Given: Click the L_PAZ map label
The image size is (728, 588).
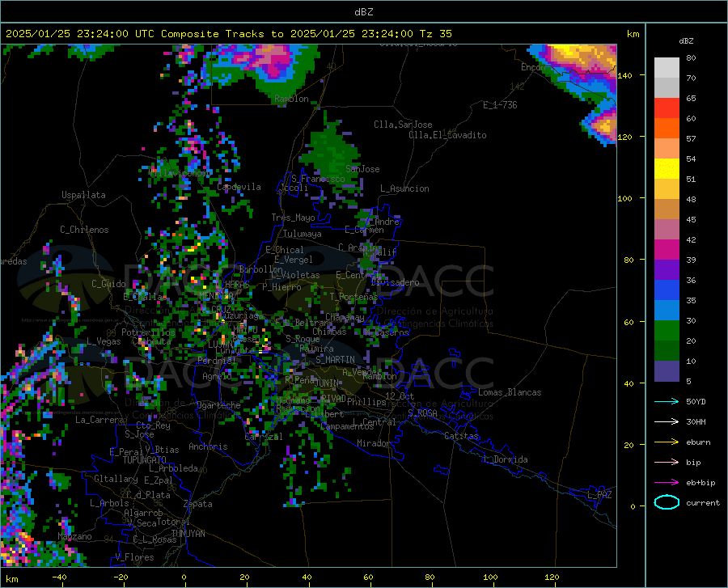Looking at the screenshot, I should (599, 495).
